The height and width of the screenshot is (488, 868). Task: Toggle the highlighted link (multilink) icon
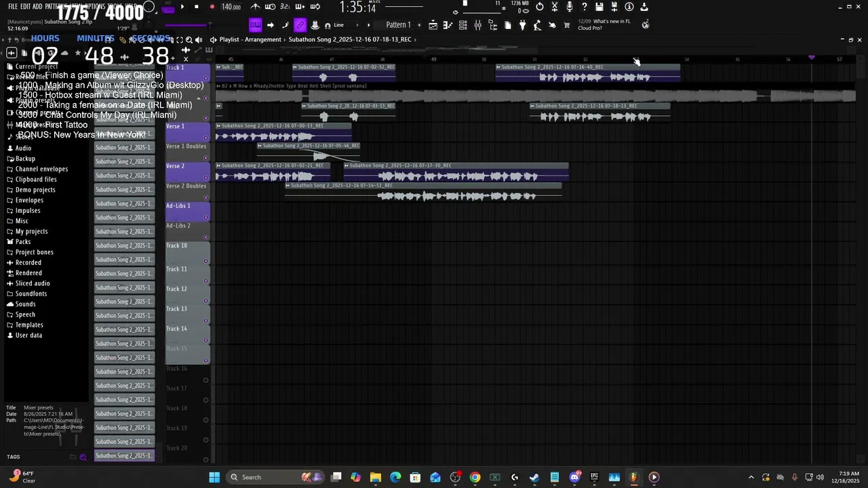300,25
